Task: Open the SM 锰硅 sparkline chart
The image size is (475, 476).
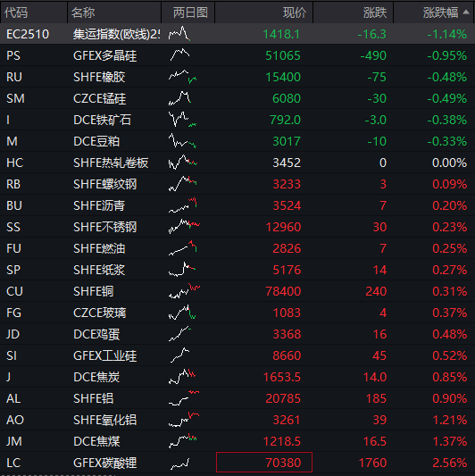Action: coord(179,98)
